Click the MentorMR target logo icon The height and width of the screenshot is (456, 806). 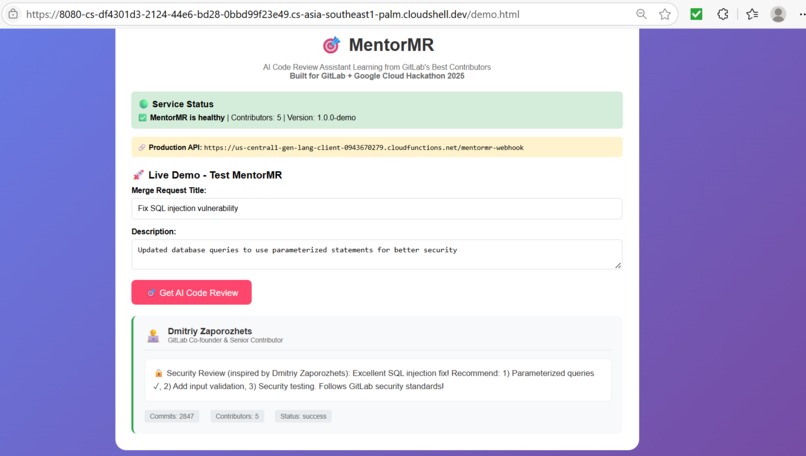(332, 45)
